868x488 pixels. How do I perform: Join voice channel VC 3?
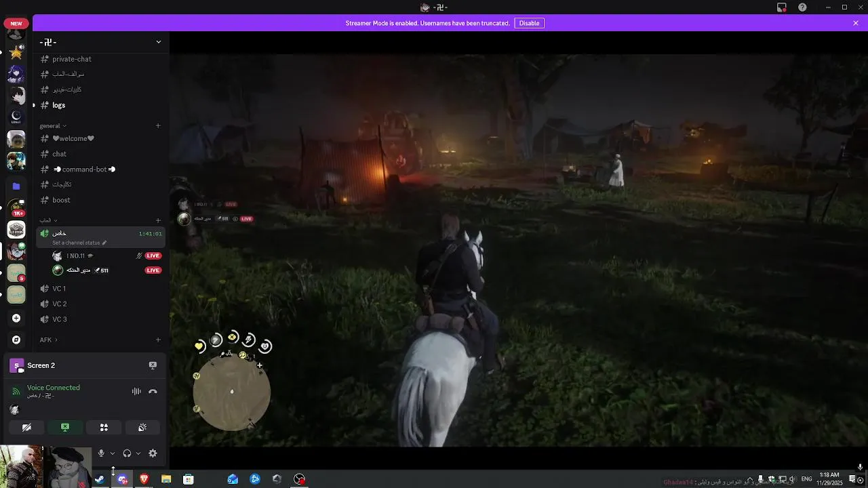point(100,319)
